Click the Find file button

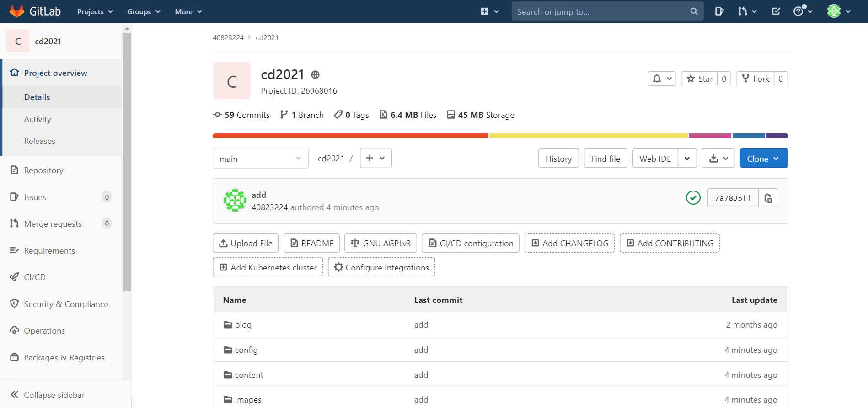[x=605, y=159]
